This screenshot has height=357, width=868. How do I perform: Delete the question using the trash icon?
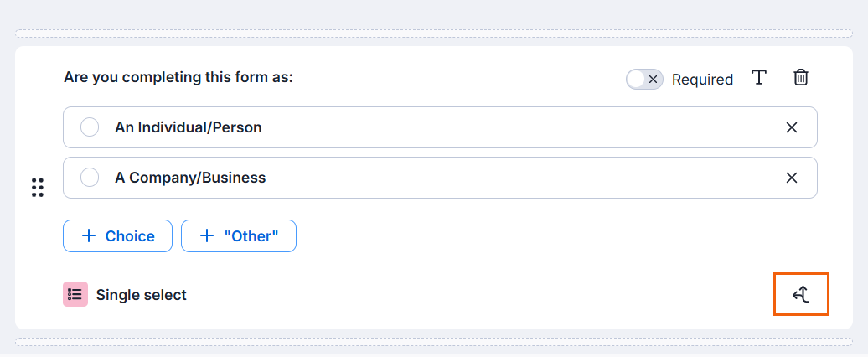pyautogui.click(x=800, y=77)
